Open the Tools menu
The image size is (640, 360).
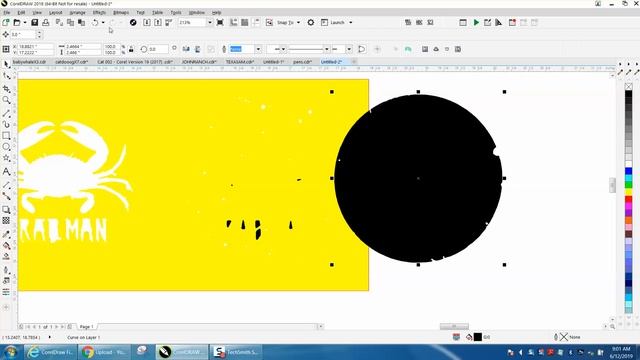pos(176,13)
